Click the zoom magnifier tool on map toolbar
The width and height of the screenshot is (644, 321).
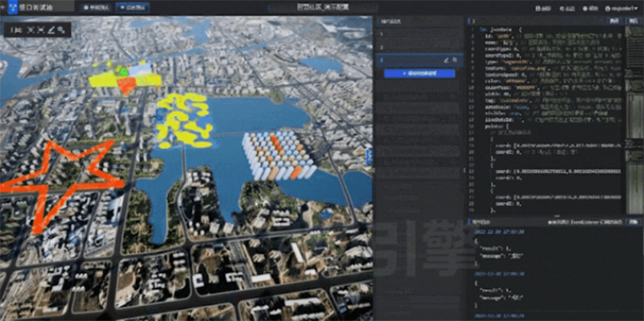(61, 30)
